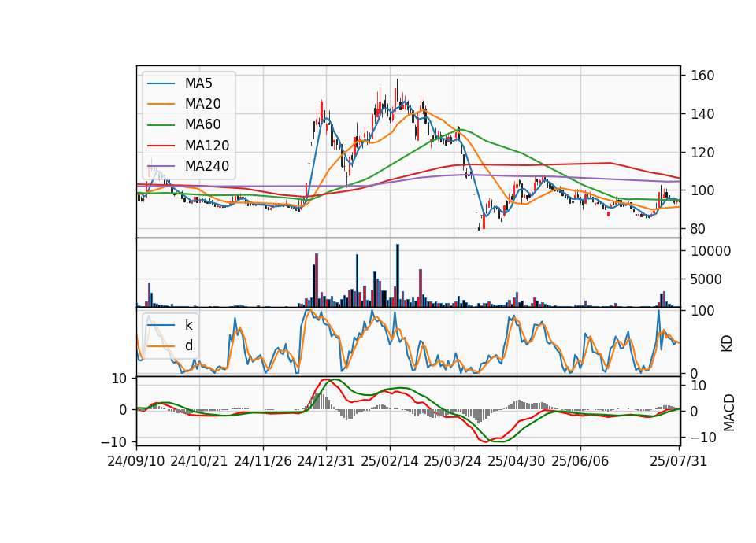Click the MA5 legend label
The width and height of the screenshot is (756, 543).
(x=198, y=83)
